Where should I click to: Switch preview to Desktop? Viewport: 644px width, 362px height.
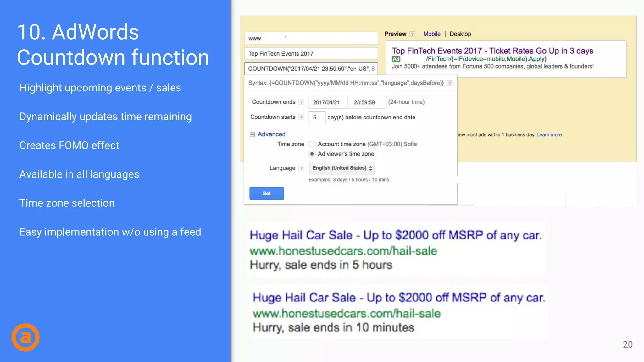pos(460,34)
